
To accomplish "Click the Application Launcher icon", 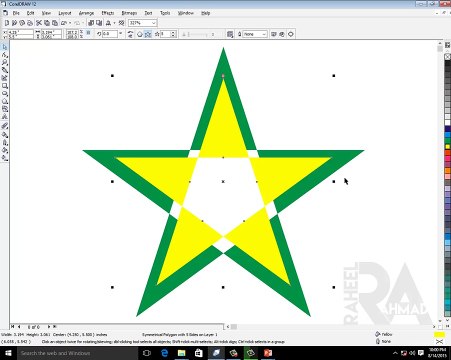I will (108, 23).
